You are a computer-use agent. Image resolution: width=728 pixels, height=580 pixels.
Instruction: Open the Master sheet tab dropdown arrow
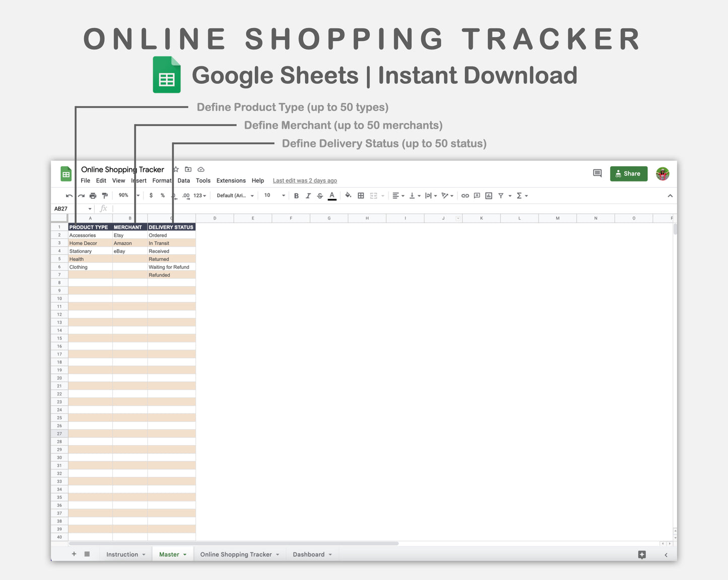183,554
